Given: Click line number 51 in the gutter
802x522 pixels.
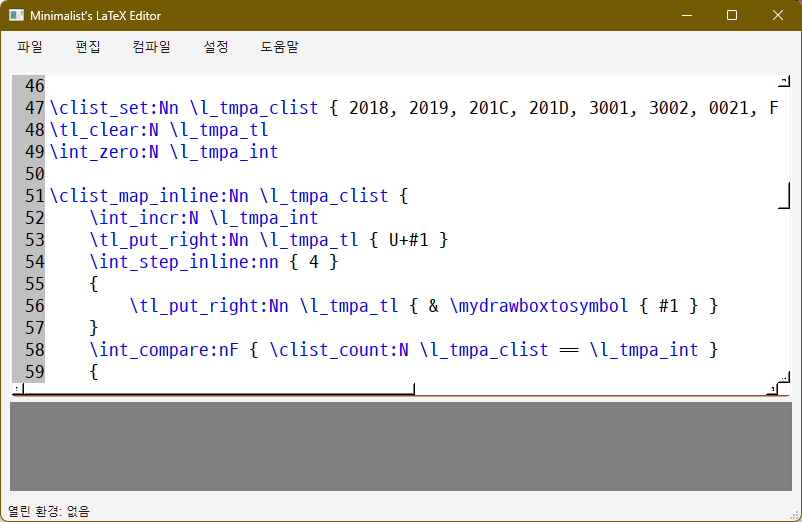Looking at the screenshot, I should click(x=34, y=196).
